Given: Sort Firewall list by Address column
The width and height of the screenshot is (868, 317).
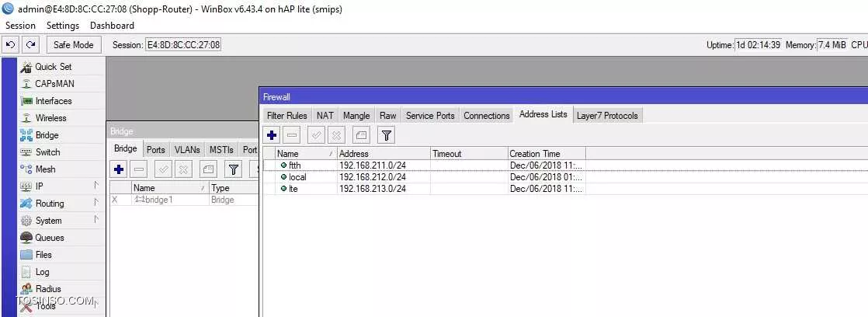Looking at the screenshot, I should point(384,154).
